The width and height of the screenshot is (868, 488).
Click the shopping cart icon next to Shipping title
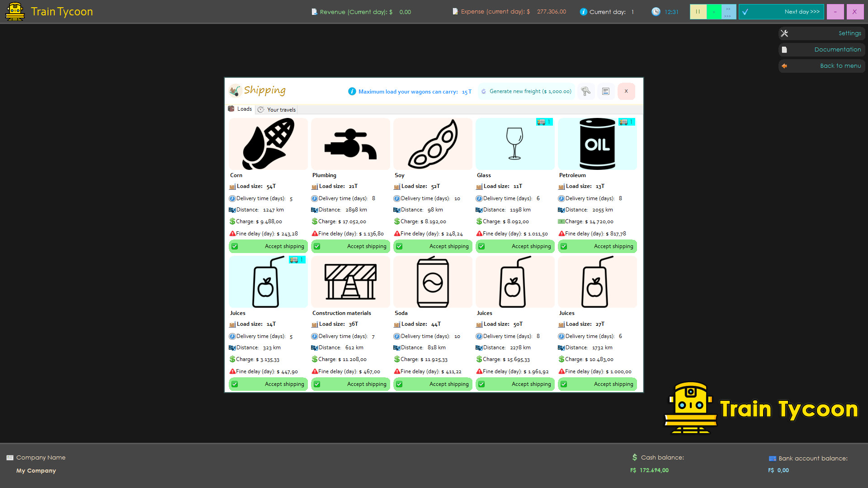pyautogui.click(x=234, y=90)
